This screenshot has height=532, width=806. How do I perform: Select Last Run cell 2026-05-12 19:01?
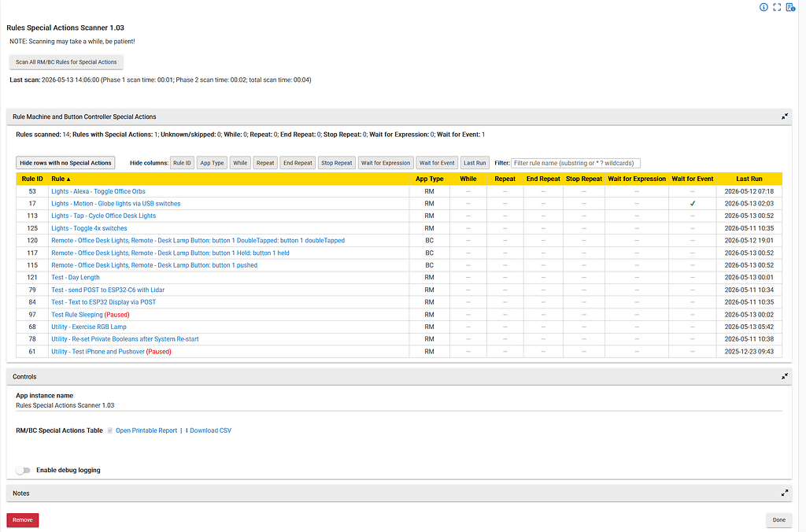[749, 241]
